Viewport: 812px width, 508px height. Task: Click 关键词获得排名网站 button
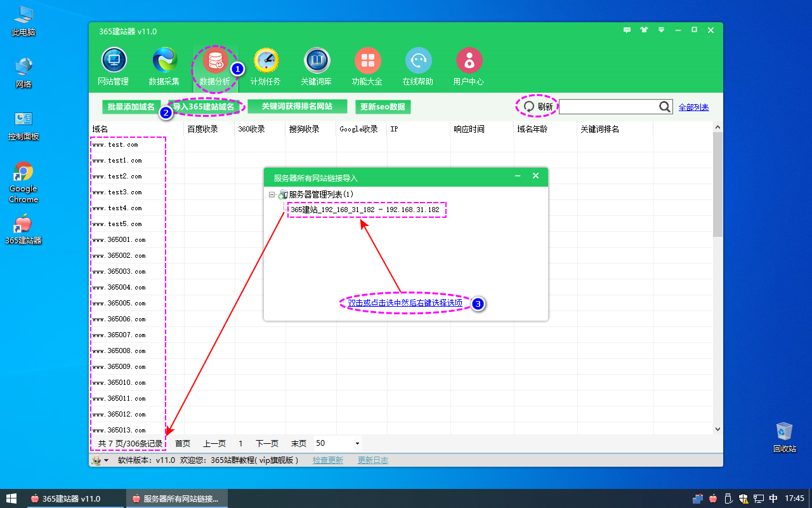297,107
